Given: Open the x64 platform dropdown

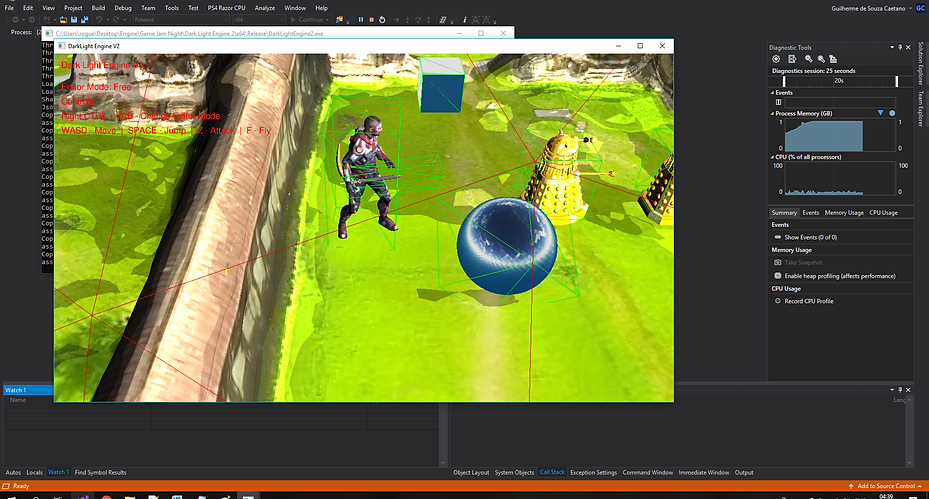Looking at the screenshot, I should 258,20.
